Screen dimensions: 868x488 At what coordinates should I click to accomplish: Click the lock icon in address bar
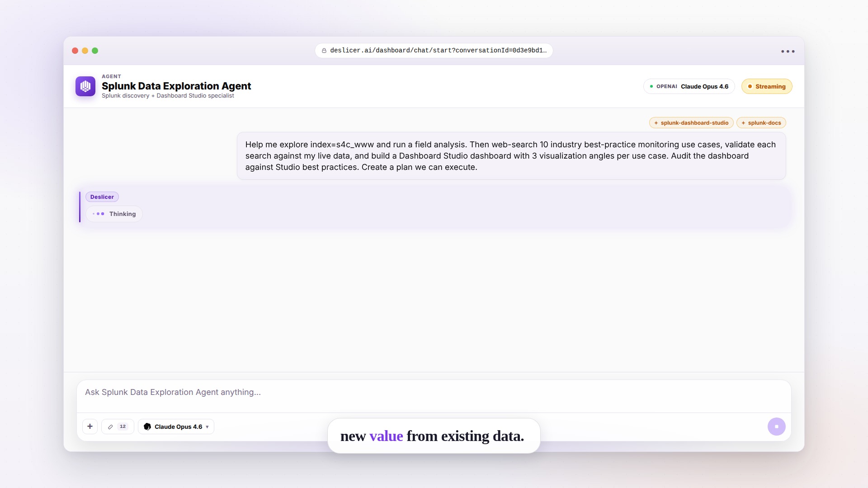pyautogui.click(x=324, y=51)
